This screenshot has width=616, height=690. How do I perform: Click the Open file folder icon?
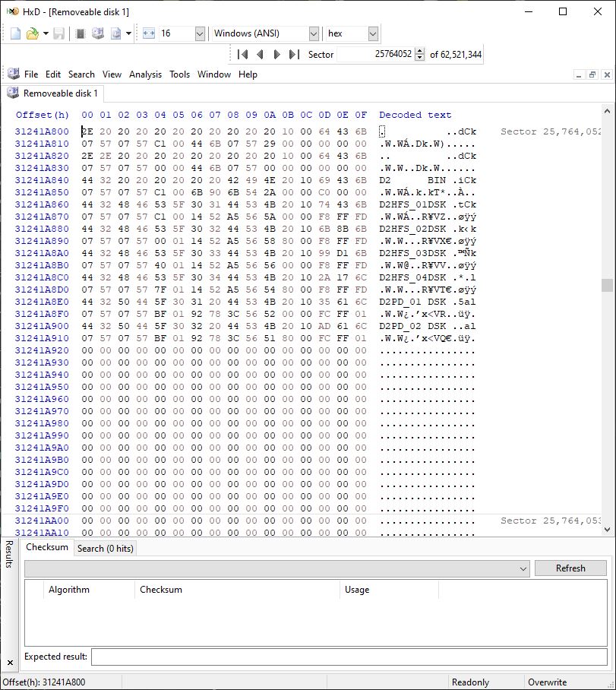tap(32, 33)
